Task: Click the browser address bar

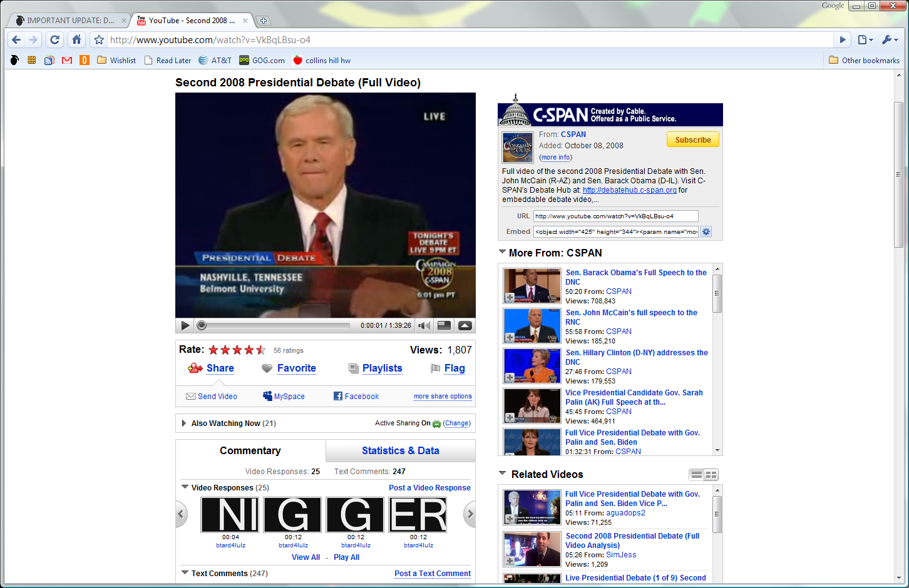Action: coord(470,40)
